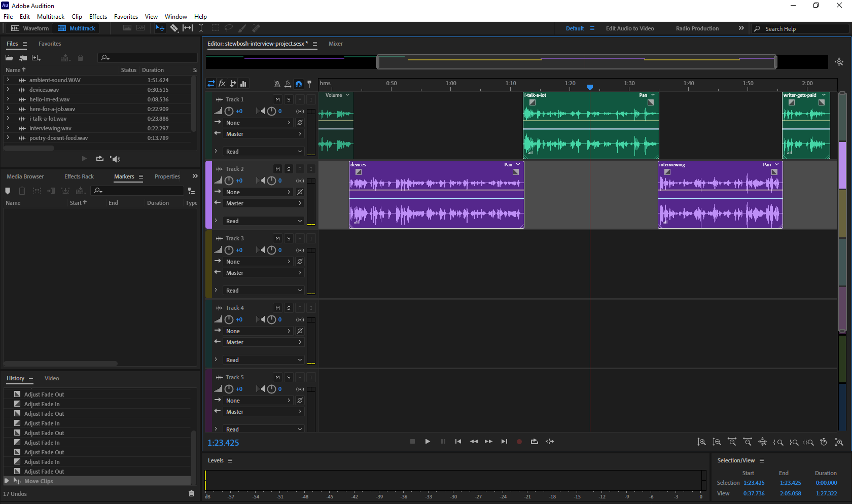This screenshot has width=852, height=504.
Task: Mute Track 1
Action: coord(277,99)
